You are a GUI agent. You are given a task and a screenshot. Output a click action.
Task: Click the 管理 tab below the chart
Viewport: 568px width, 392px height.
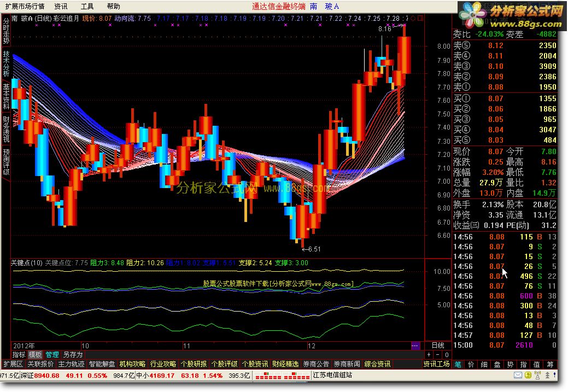[52, 355]
